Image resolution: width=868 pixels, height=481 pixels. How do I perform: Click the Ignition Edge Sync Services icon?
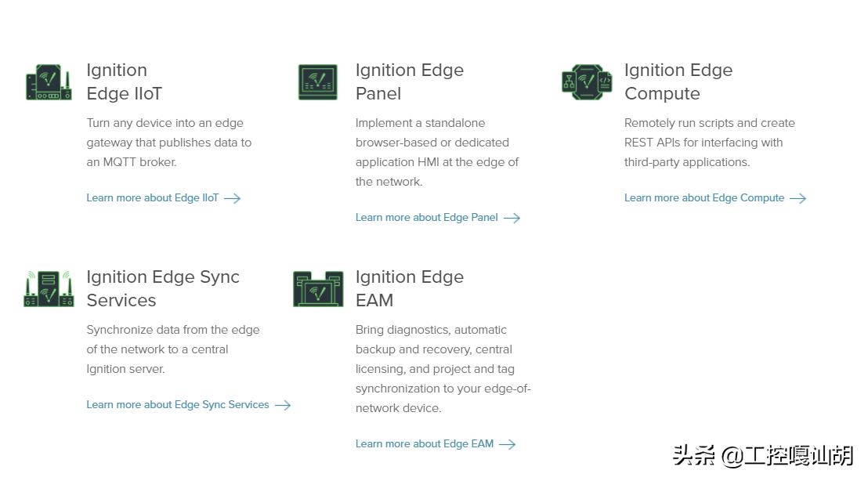pos(49,289)
